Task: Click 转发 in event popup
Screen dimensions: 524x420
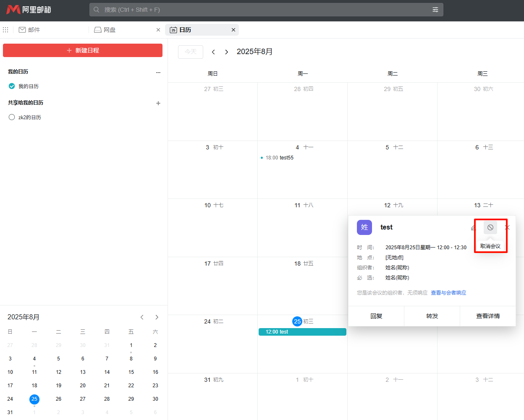Action: pos(432,316)
